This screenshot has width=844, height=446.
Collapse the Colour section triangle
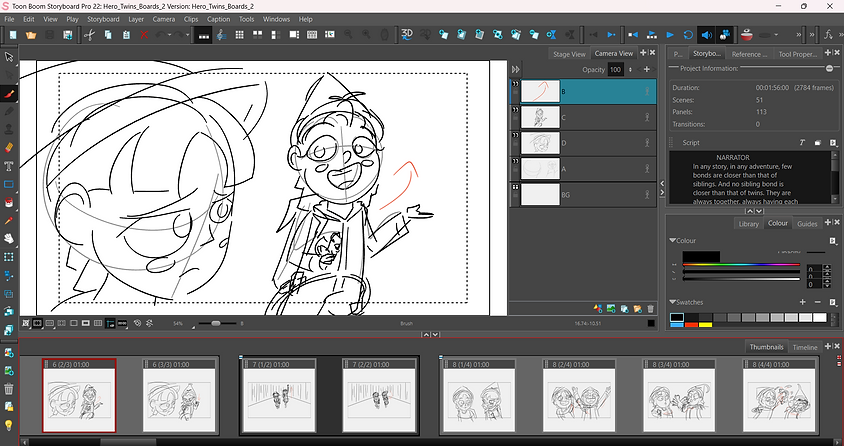672,241
